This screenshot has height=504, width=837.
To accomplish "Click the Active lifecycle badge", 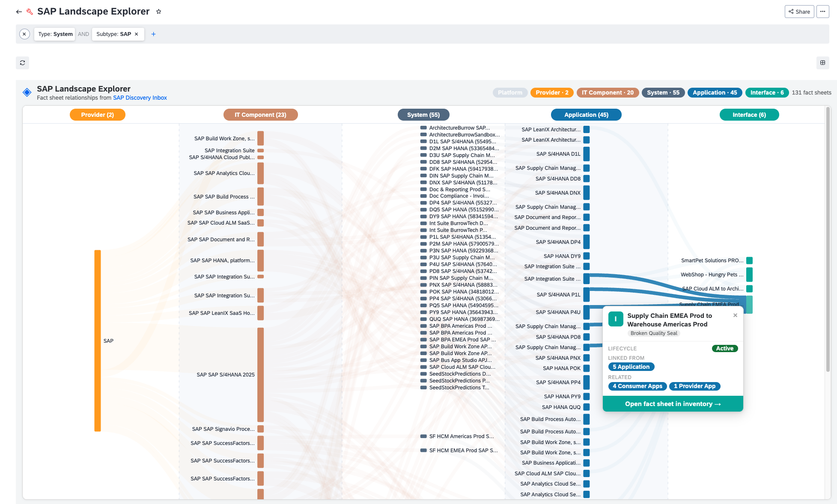I will coord(724,349).
